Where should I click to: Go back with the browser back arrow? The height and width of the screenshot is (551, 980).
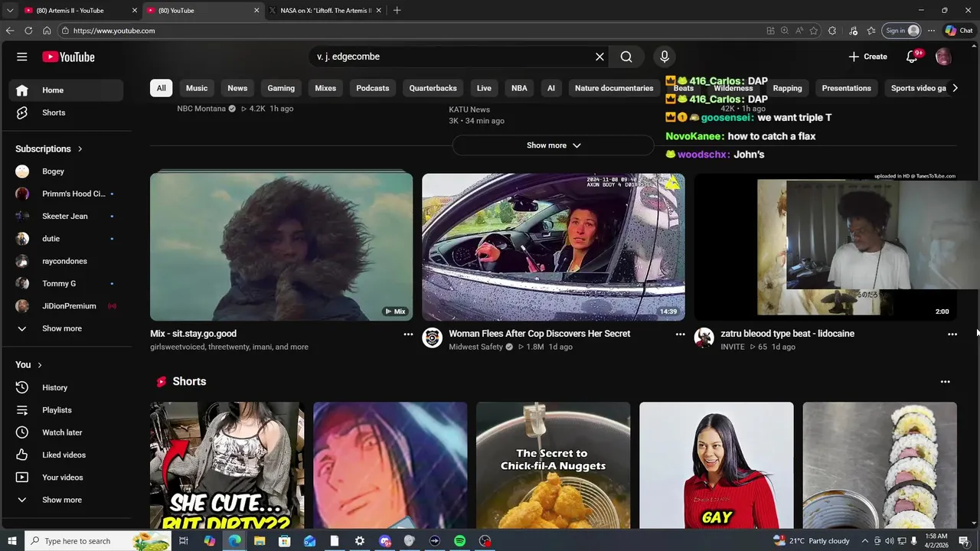pos(9,31)
